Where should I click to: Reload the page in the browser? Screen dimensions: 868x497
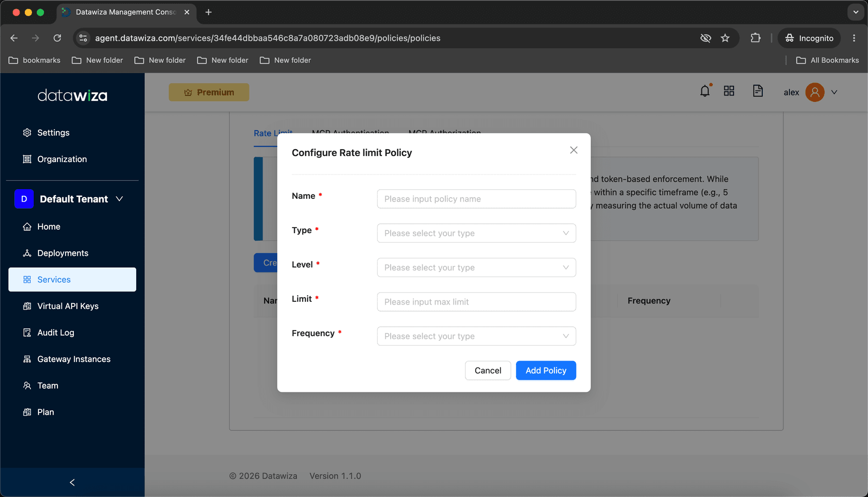coord(57,38)
